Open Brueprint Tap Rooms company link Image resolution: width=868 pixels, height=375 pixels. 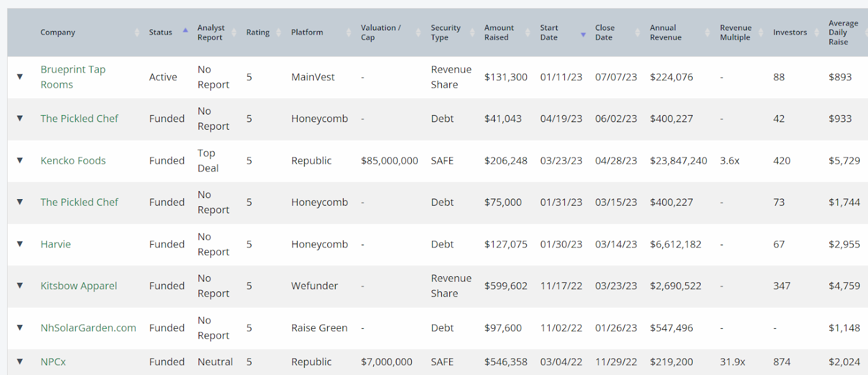pyautogui.click(x=73, y=77)
